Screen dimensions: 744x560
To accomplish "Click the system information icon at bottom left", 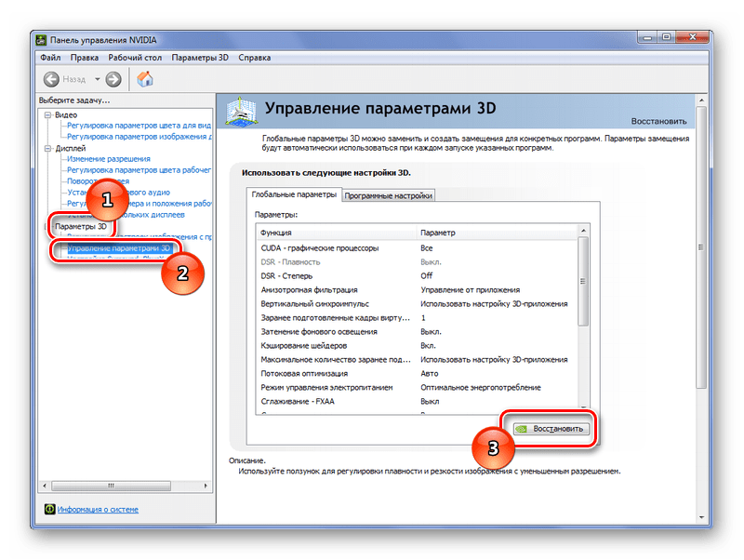I will click(49, 509).
